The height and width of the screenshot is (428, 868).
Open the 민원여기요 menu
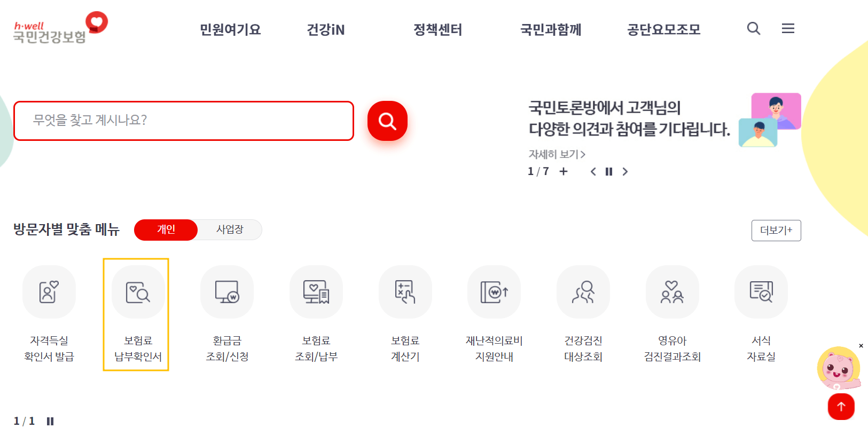(x=230, y=29)
